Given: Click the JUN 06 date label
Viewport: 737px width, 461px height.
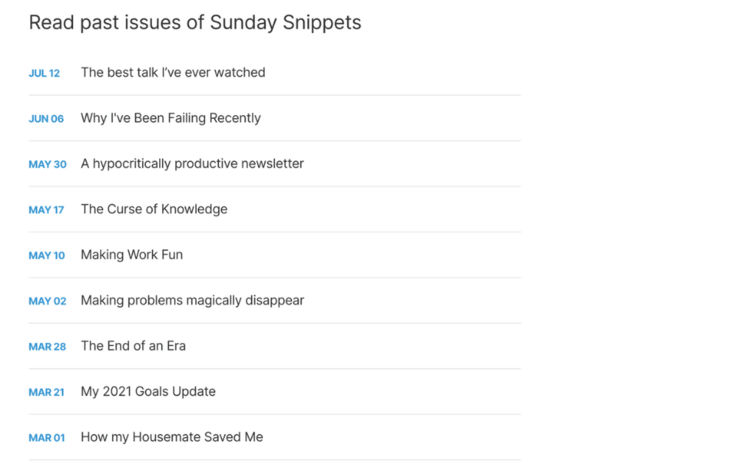Looking at the screenshot, I should tap(46, 119).
